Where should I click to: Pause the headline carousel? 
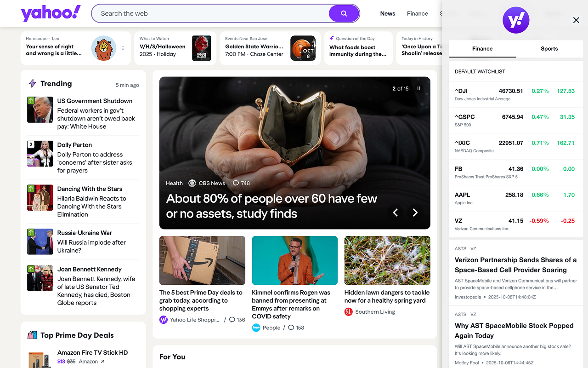point(418,88)
